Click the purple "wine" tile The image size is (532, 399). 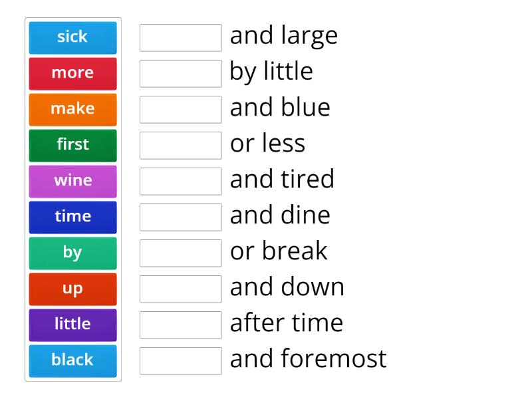[x=72, y=181]
